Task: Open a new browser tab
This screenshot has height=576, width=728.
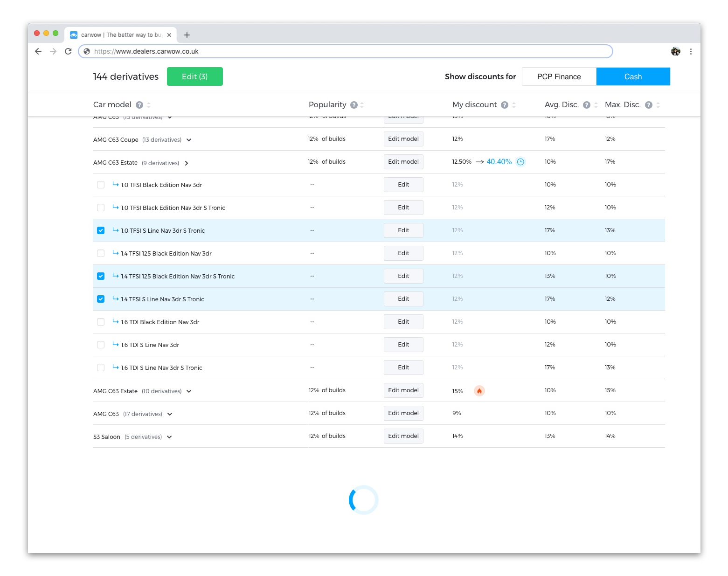Action: coord(187,35)
